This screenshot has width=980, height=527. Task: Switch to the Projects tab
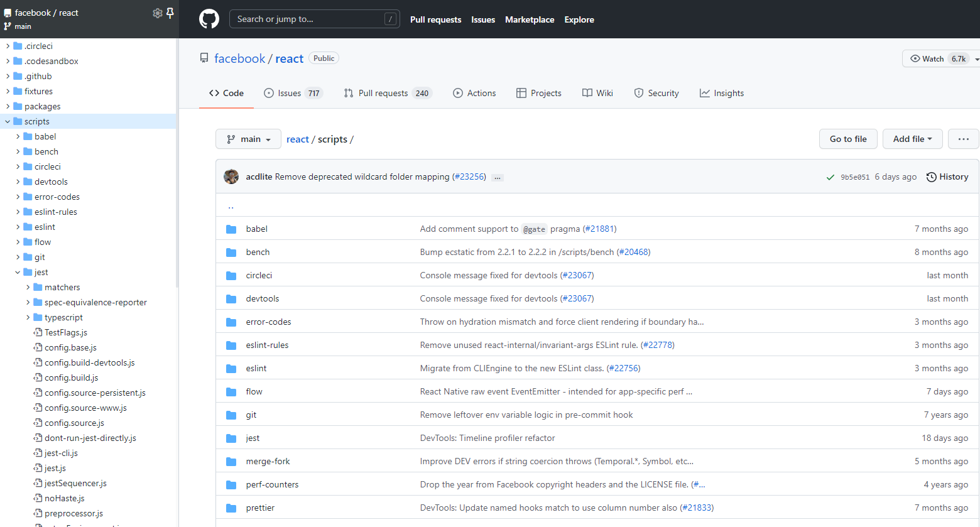539,93
